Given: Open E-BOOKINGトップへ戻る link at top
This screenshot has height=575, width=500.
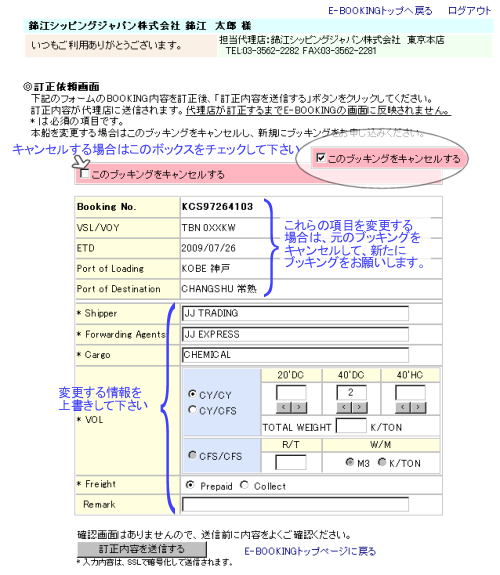Looking at the screenshot, I should coord(380,11).
